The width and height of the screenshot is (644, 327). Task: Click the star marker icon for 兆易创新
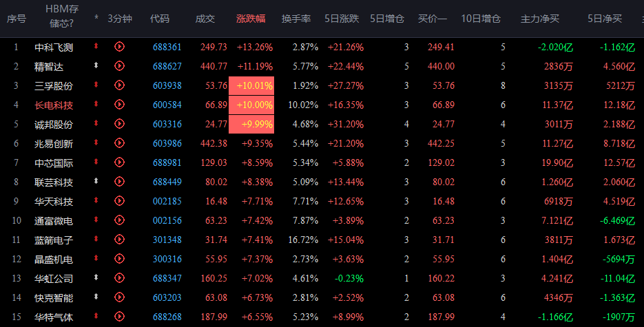[96, 143]
